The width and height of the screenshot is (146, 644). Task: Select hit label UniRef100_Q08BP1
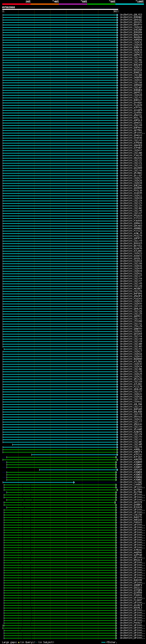click(131, 505)
